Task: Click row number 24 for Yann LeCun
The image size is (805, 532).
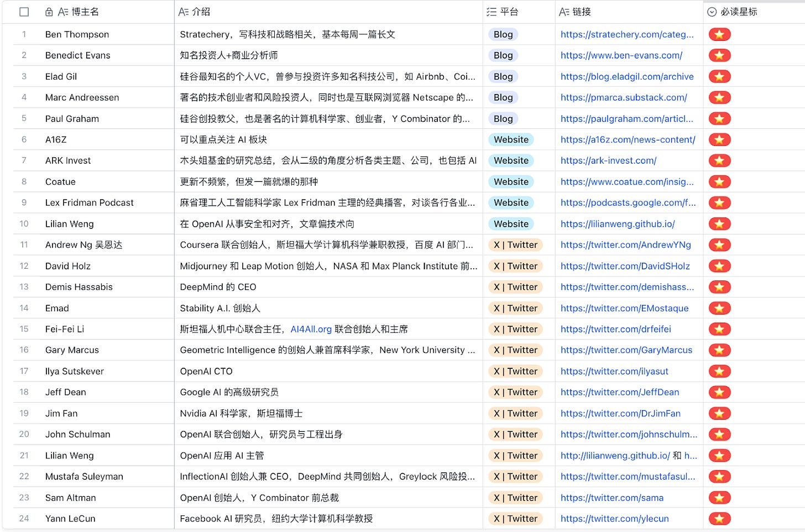Action: tap(24, 519)
